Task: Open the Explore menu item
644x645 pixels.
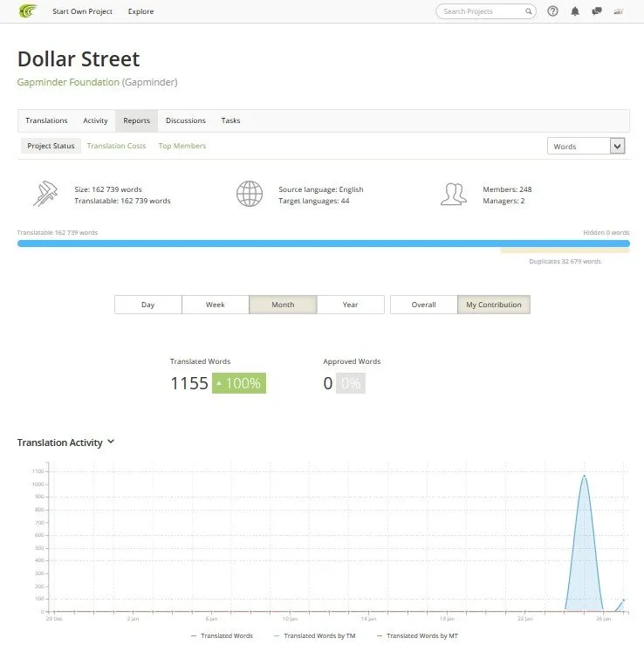Action: [140, 11]
